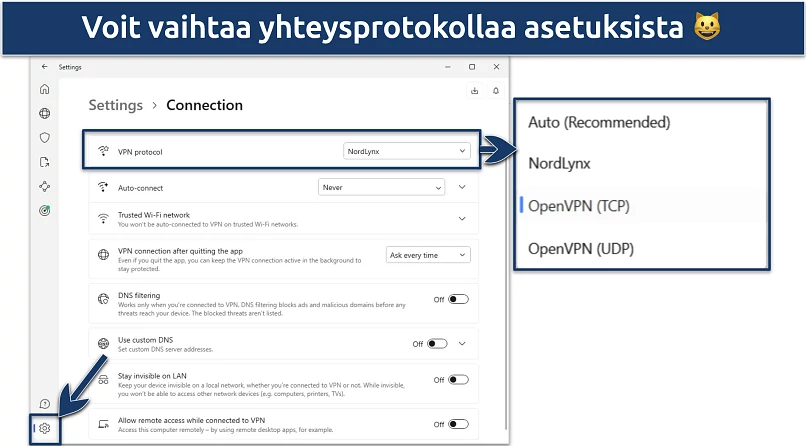Click the VPN protocol row icon
The height and width of the screenshot is (446, 806).
pyautogui.click(x=103, y=151)
